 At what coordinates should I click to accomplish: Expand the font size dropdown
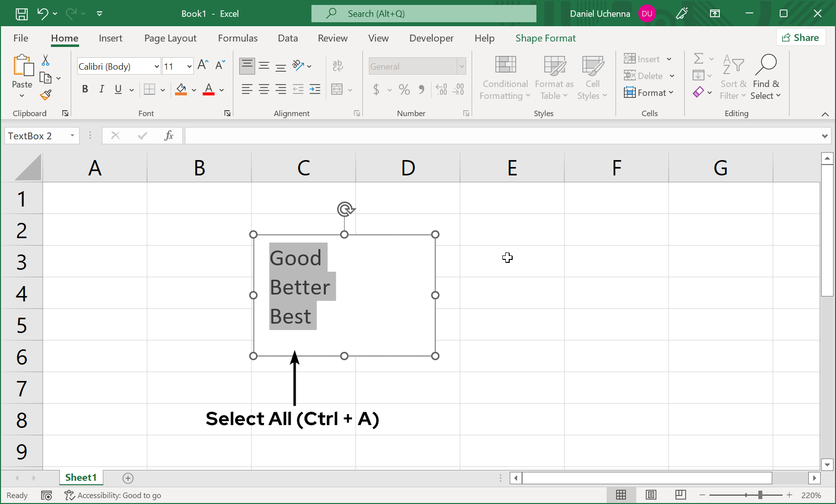coord(189,66)
